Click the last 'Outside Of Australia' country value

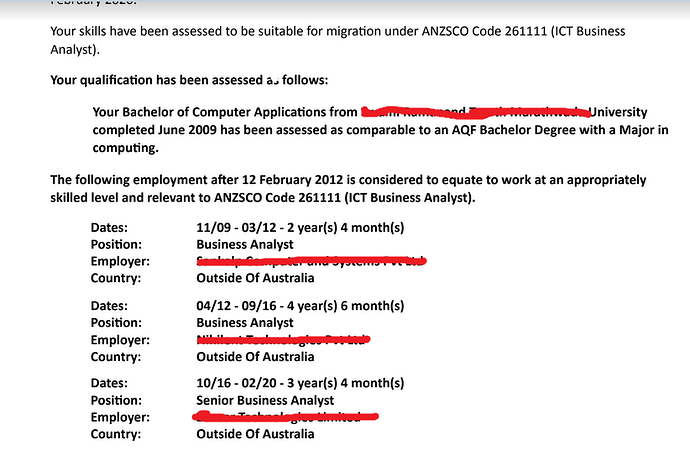click(x=255, y=434)
